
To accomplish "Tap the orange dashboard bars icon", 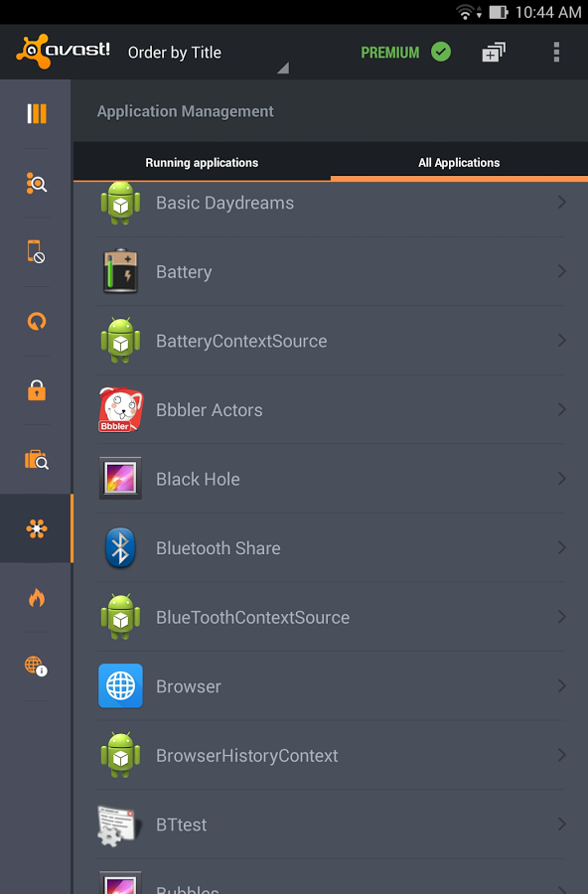I will (x=37, y=113).
